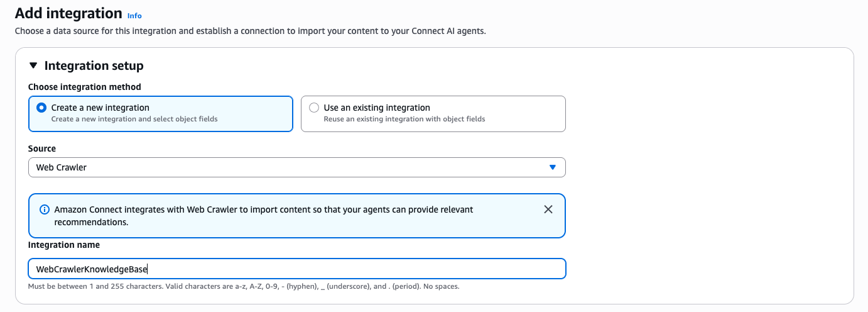
Task: Open the Info link beside Add integration
Action: [x=134, y=15]
